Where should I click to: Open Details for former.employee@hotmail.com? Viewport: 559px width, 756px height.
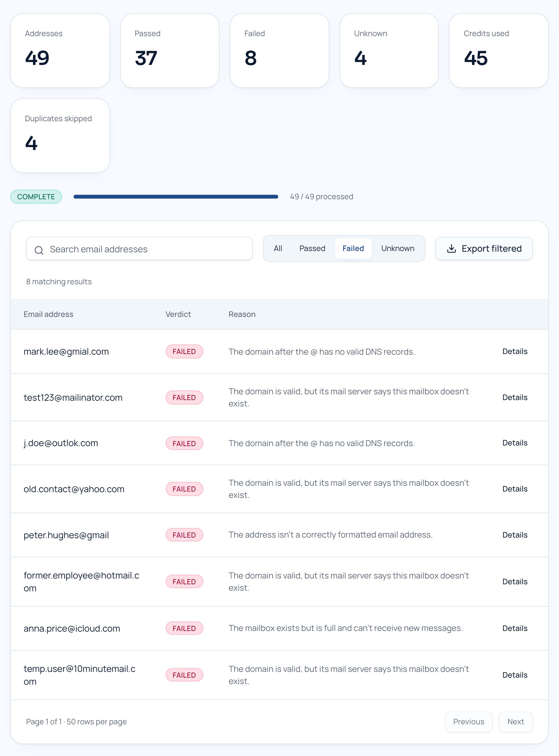[x=515, y=582]
